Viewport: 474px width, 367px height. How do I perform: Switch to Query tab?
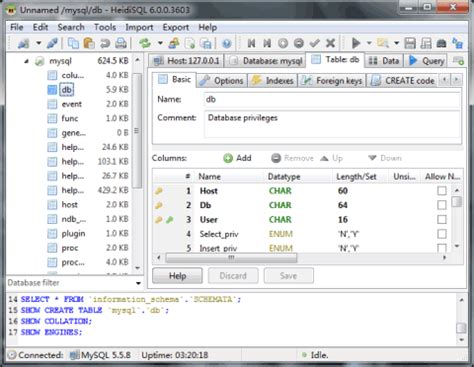click(x=427, y=61)
